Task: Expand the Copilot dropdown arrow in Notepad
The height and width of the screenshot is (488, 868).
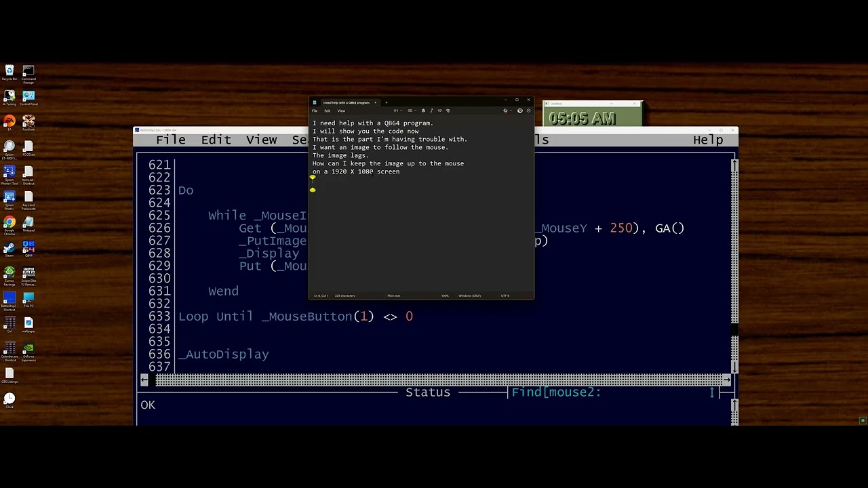Action: click(511, 110)
